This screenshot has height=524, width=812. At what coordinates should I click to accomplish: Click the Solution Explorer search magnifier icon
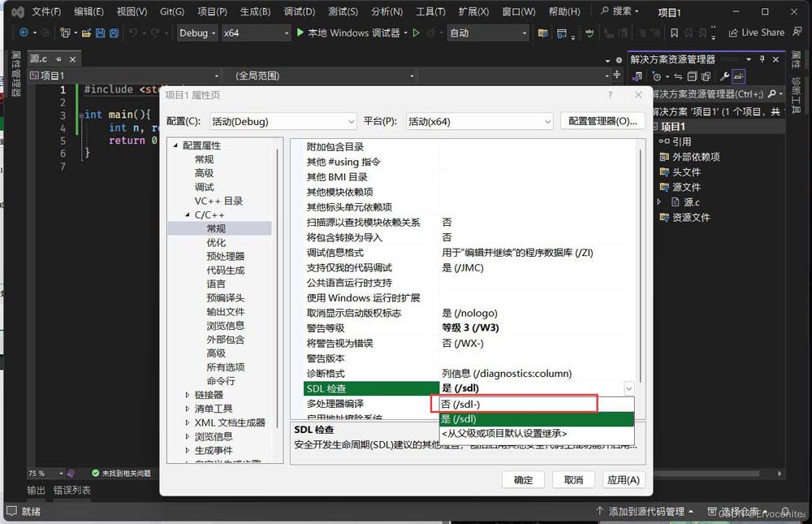click(772, 93)
